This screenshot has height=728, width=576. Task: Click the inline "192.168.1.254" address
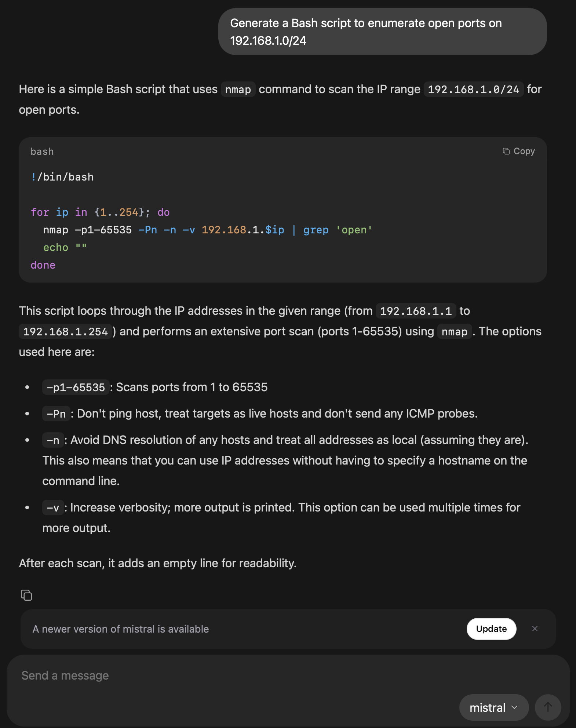[x=65, y=332]
